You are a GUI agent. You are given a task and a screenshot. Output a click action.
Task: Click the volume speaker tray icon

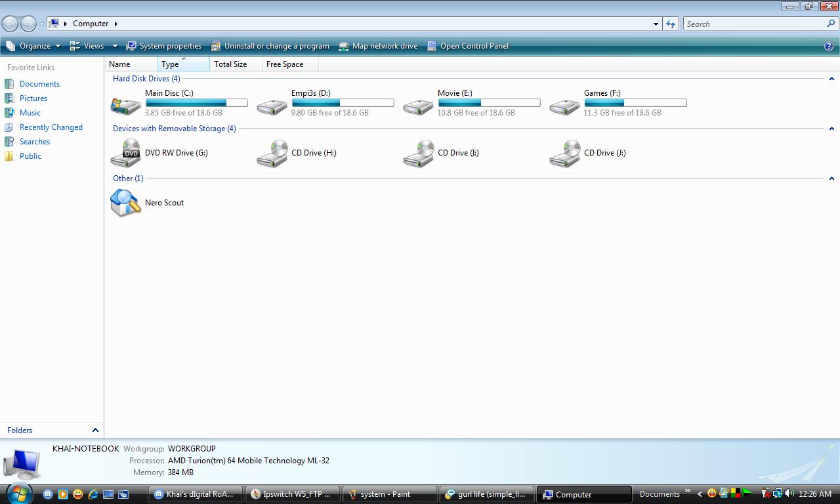[x=789, y=493]
